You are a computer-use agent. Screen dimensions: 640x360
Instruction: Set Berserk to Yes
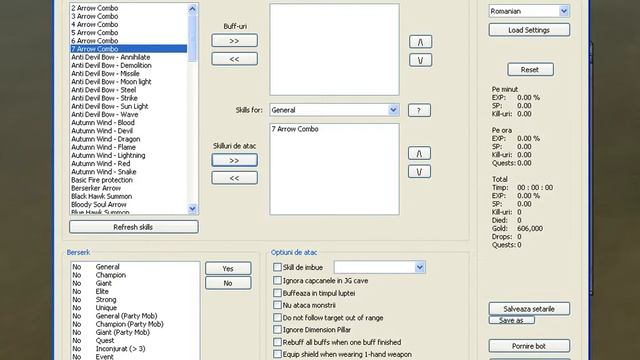point(228,269)
